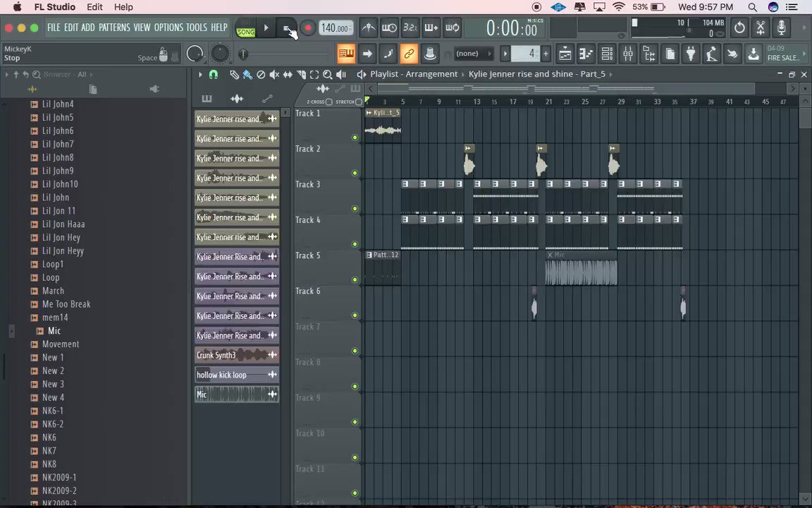This screenshot has width=812, height=508.
Task: Enable the STRETCH checkbox
Action: pos(359,102)
